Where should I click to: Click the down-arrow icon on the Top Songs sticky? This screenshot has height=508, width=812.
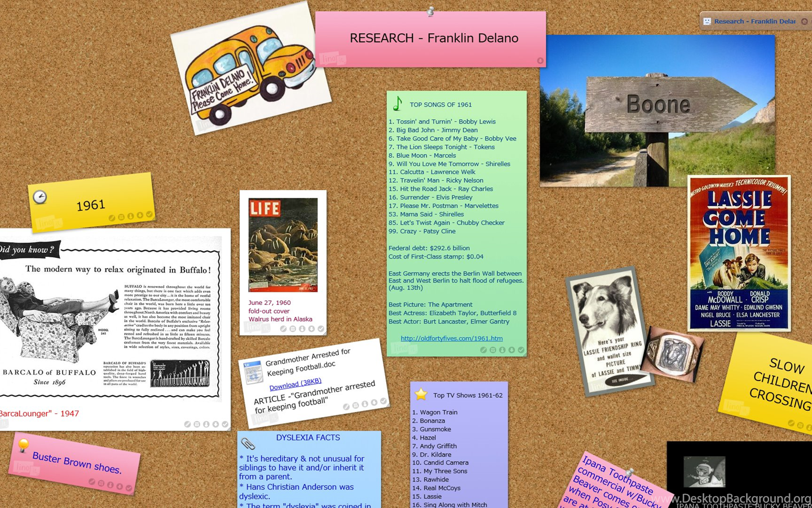[511, 350]
